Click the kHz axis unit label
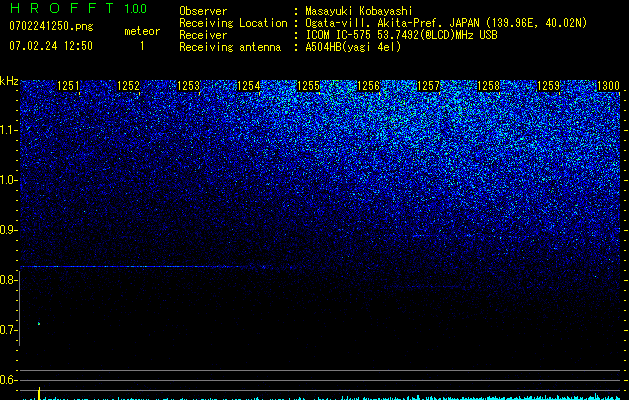The image size is (629, 400). click(9, 81)
